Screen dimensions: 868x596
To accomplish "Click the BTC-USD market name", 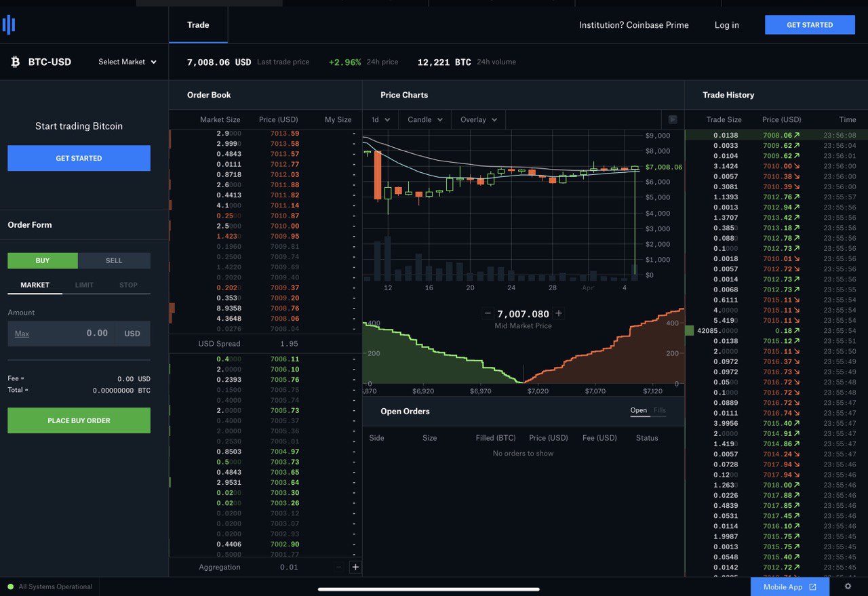I will click(x=50, y=62).
